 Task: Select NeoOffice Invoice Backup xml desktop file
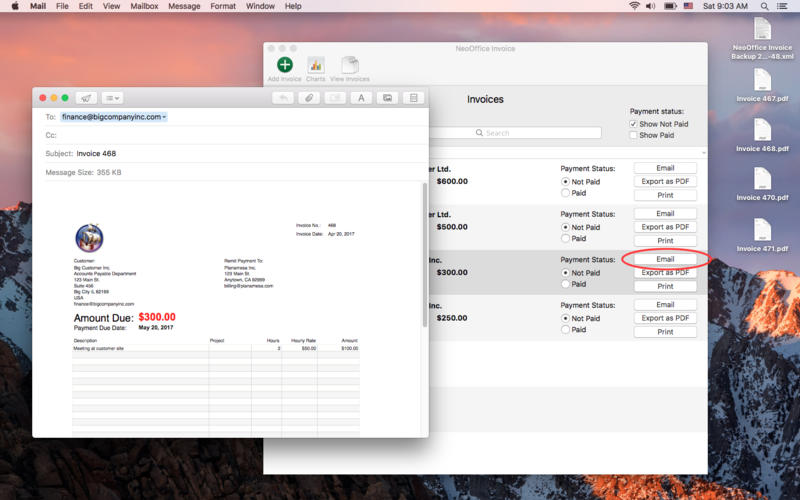(762, 38)
